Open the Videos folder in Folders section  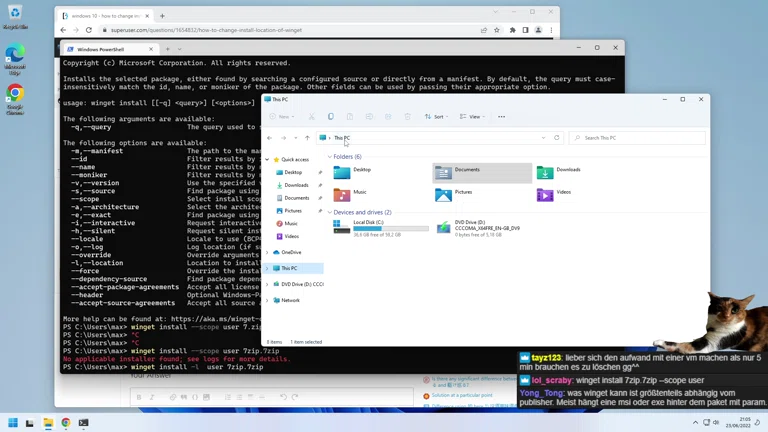554,195
